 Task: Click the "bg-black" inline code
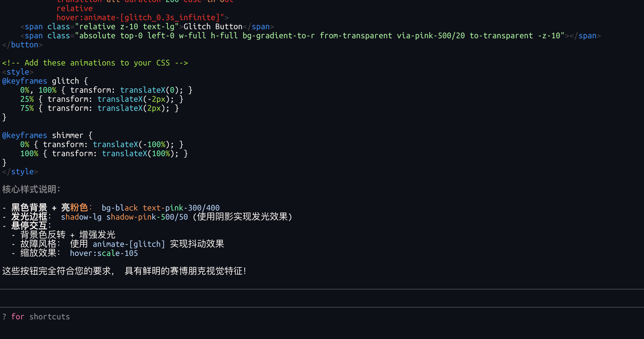tap(120, 208)
